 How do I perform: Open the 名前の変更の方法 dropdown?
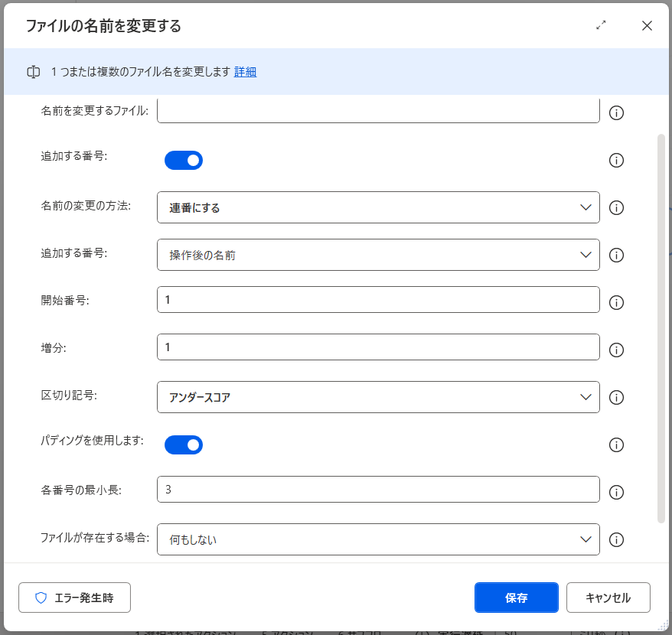point(378,207)
